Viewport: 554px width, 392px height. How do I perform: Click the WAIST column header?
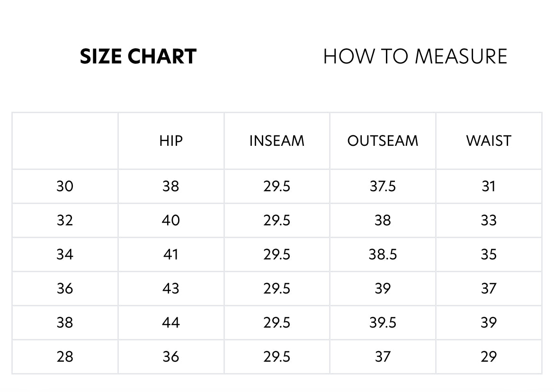click(x=489, y=141)
